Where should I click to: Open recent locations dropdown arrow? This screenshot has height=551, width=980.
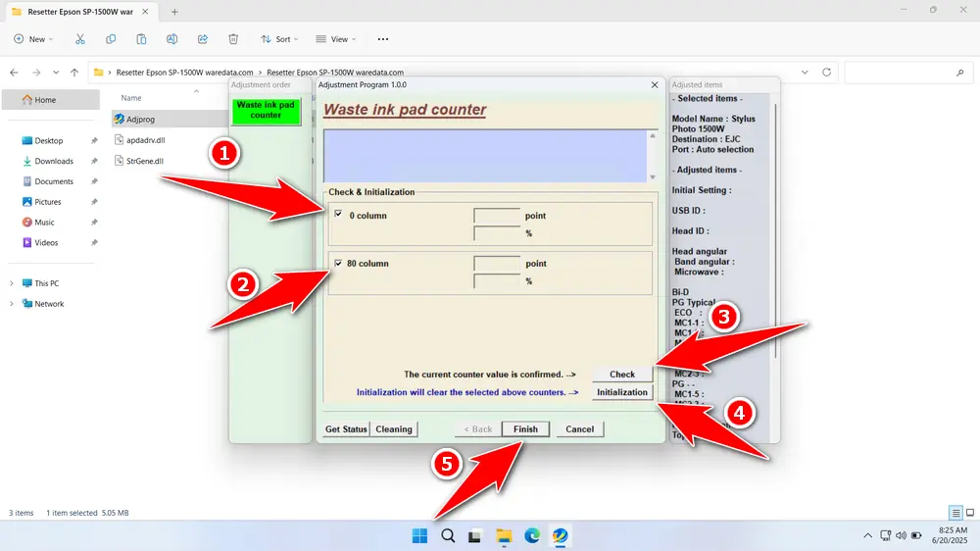(x=56, y=73)
